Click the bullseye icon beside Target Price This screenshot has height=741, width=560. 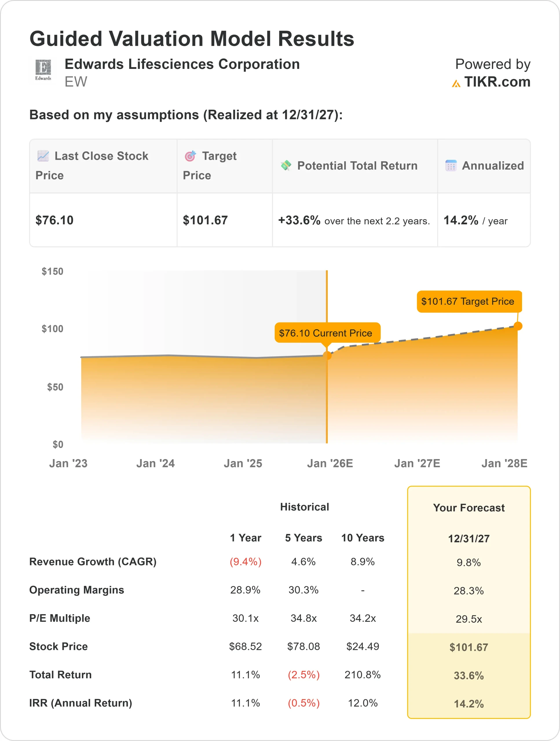190,156
